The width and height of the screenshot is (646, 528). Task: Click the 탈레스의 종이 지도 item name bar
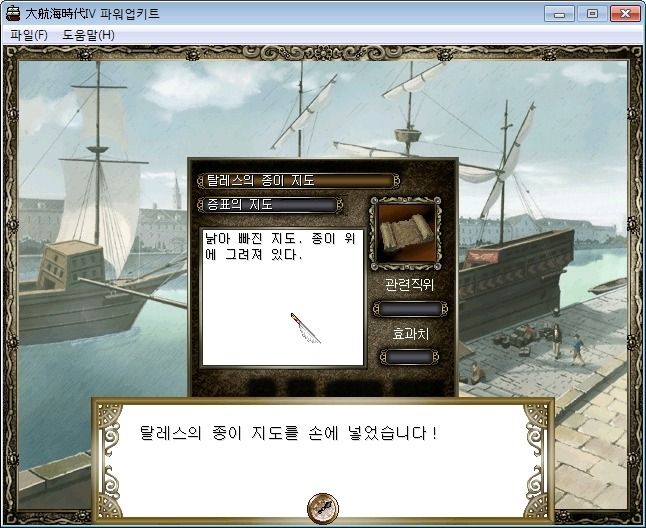point(299,181)
